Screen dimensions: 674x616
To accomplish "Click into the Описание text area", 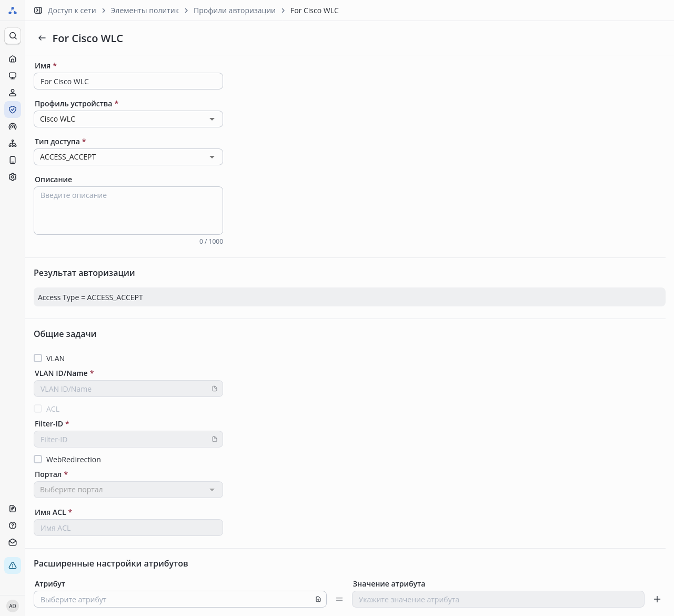I will pos(128,211).
